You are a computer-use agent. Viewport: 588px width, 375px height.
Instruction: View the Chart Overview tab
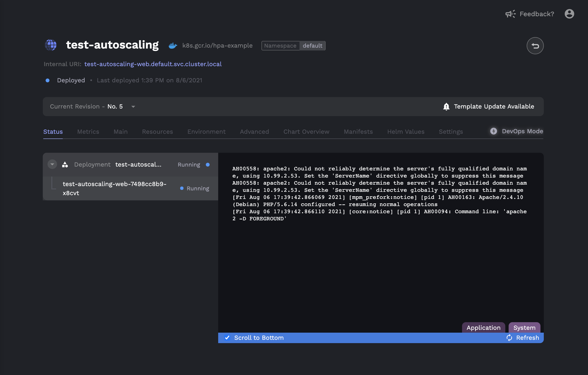coord(306,132)
